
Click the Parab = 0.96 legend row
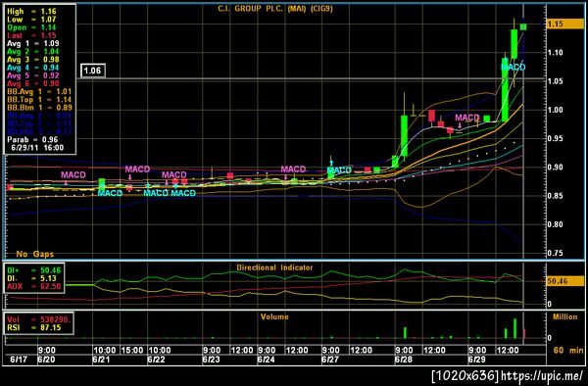(32, 139)
